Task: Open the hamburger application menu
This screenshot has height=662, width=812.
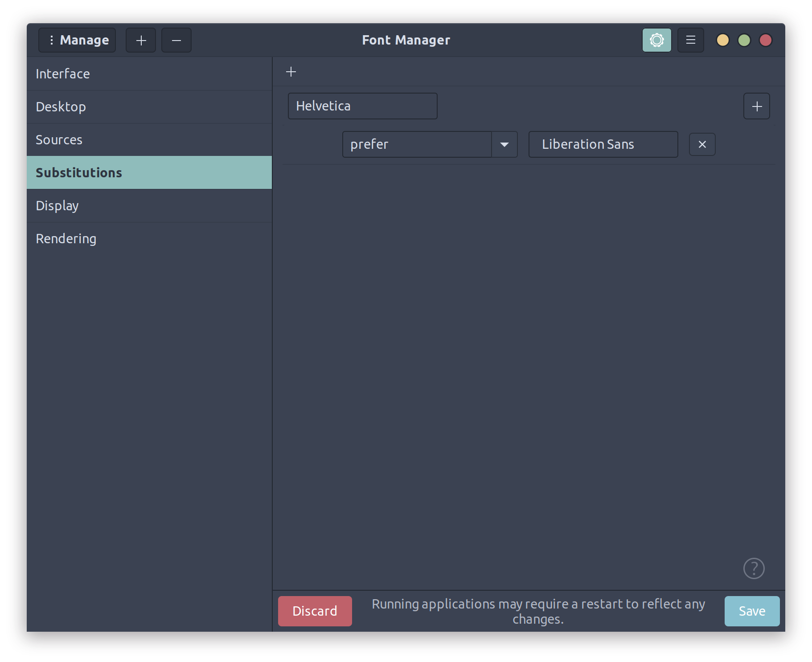Action: 691,40
